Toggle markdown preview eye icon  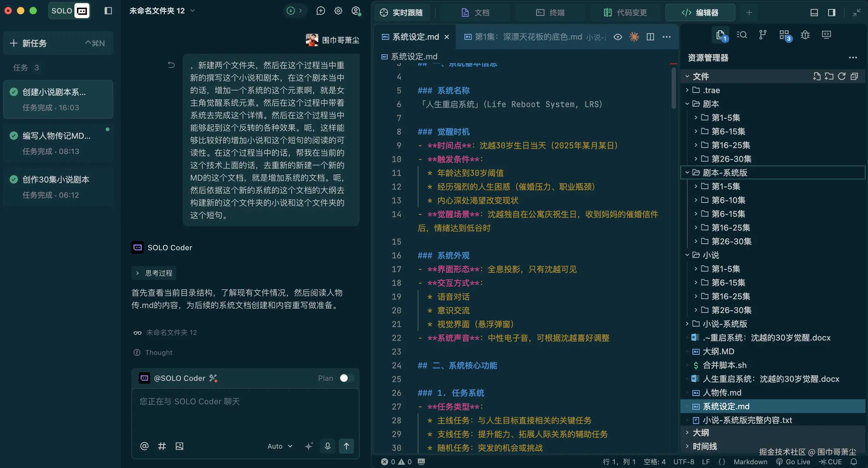coord(618,37)
